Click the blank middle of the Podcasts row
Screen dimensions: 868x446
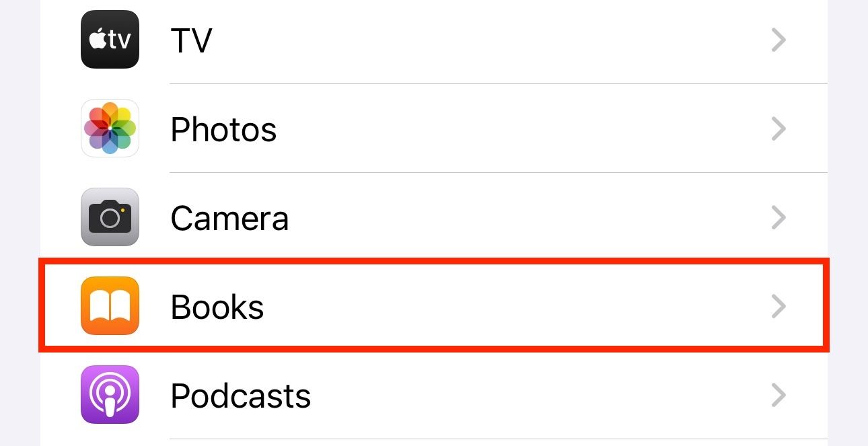coord(505,395)
